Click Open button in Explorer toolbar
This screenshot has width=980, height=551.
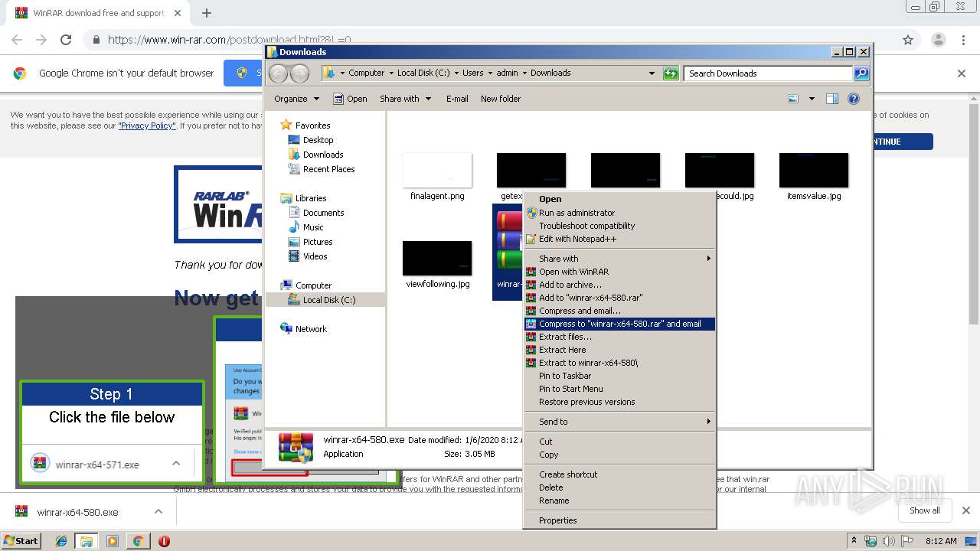(351, 99)
